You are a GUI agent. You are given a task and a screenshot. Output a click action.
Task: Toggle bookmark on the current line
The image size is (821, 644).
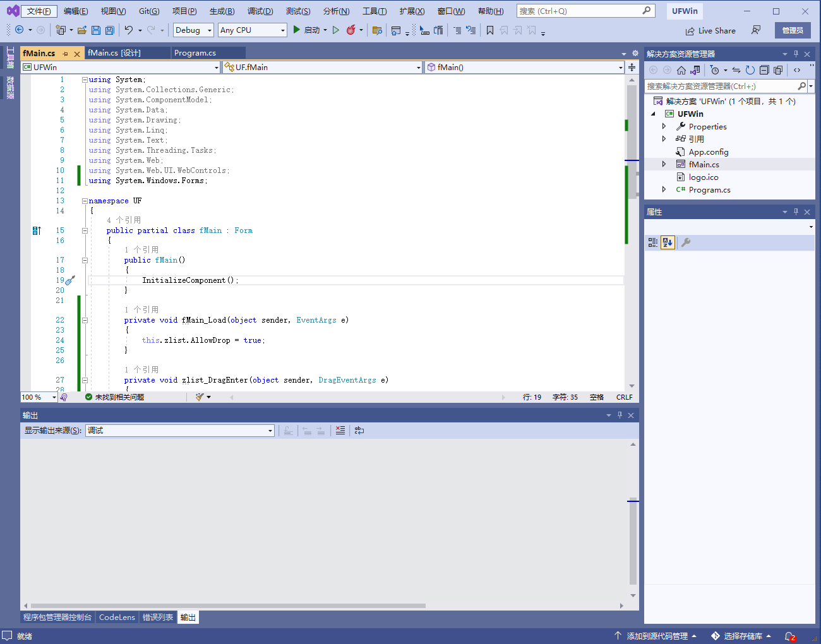tap(490, 30)
